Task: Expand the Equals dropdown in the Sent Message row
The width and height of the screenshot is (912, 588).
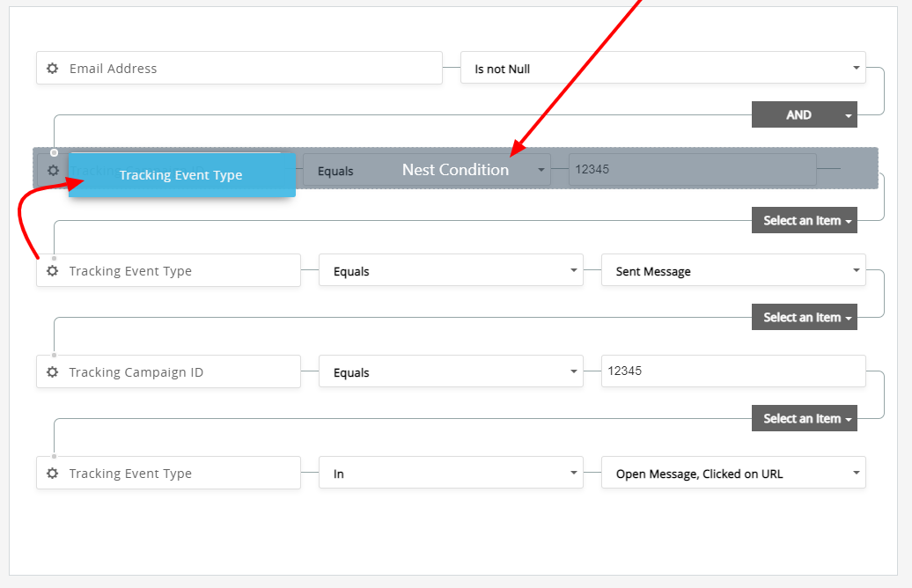Action: 451,271
